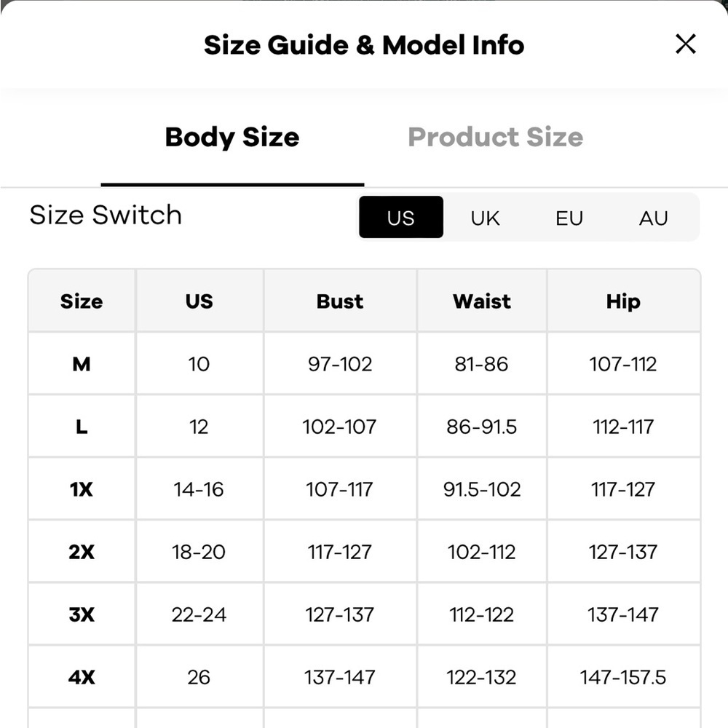Switch size units to AU
Viewport: 728px width, 728px height.
click(x=653, y=218)
